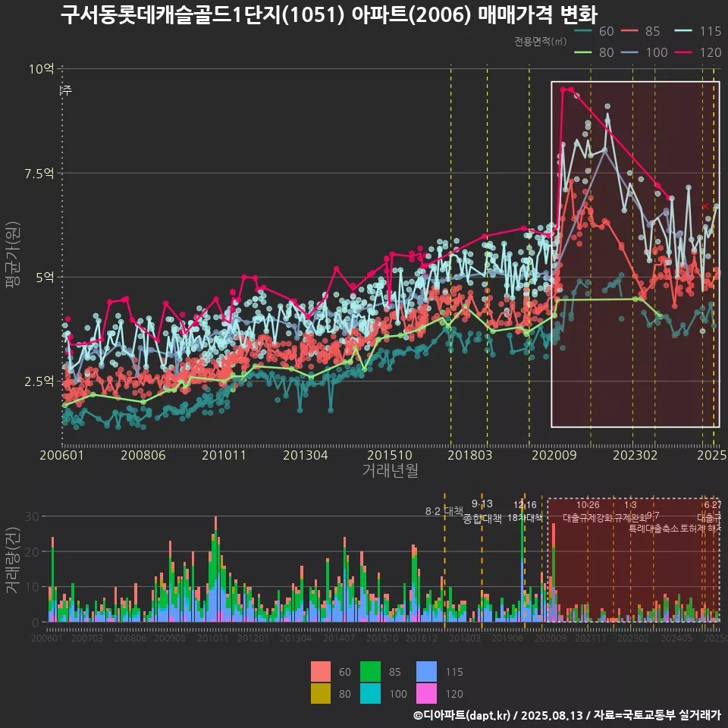728x728 pixels.
Task: Click the 200601 price chart x-axis label
Action: tap(61, 455)
